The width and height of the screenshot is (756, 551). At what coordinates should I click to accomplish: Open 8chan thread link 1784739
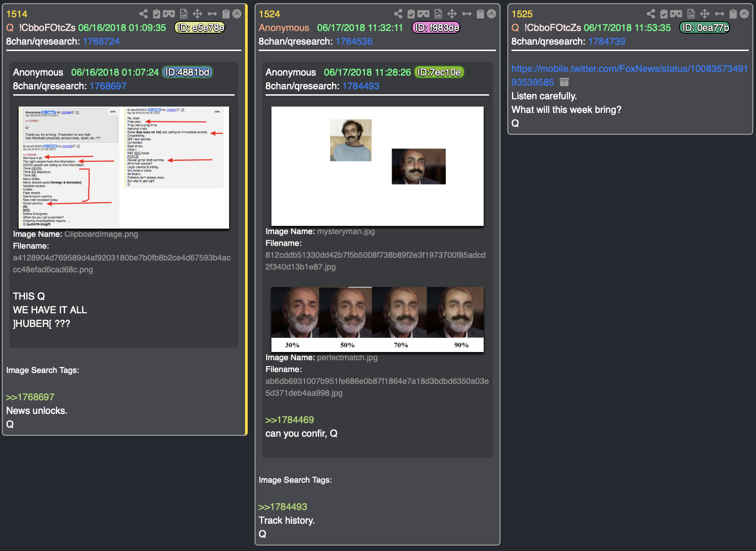(x=607, y=41)
